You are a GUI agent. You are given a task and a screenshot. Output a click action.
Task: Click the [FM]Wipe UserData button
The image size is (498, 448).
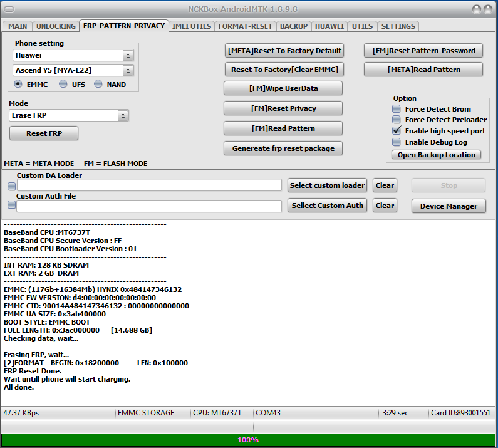click(283, 88)
